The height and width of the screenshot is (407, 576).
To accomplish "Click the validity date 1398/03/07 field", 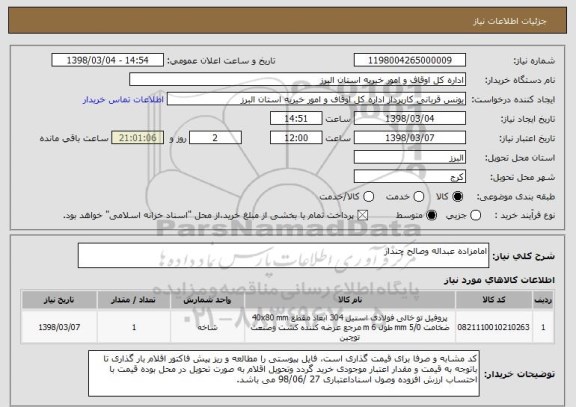I will pyautogui.click(x=410, y=138).
